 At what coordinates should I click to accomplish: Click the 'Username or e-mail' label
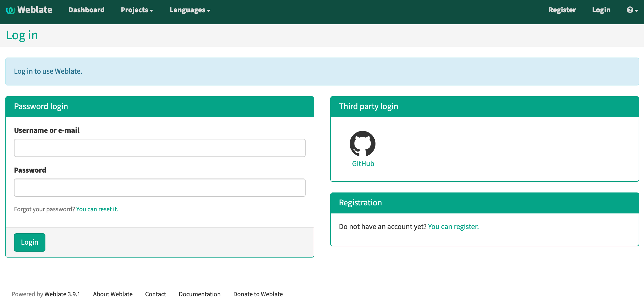(x=47, y=130)
